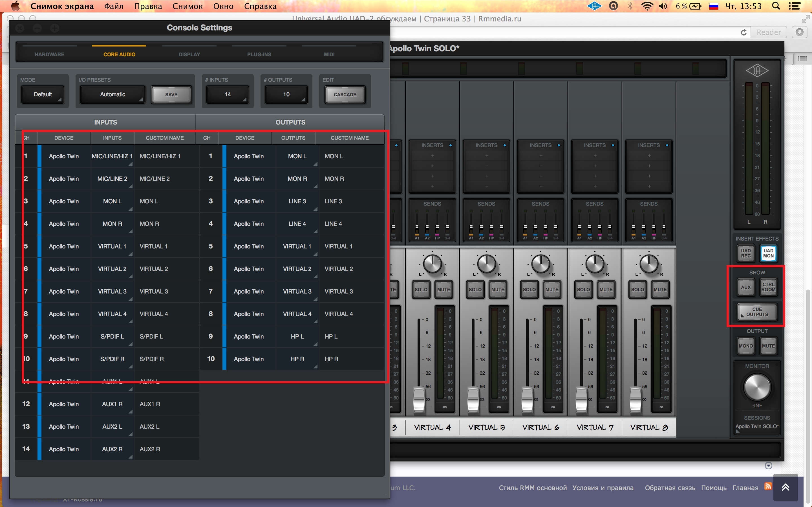Enable the MONO output button
Screen dimensions: 812x507
click(745, 346)
